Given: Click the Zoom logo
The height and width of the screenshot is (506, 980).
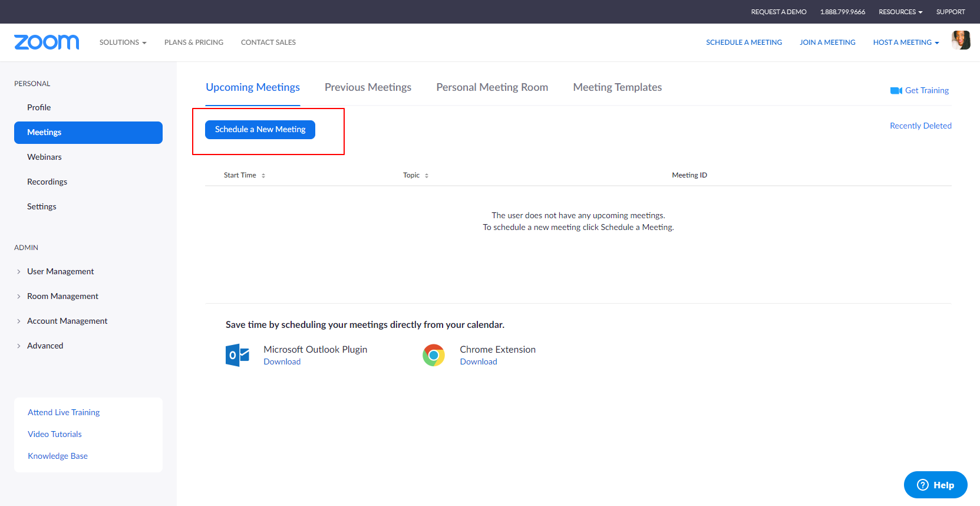Looking at the screenshot, I should (47, 42).
